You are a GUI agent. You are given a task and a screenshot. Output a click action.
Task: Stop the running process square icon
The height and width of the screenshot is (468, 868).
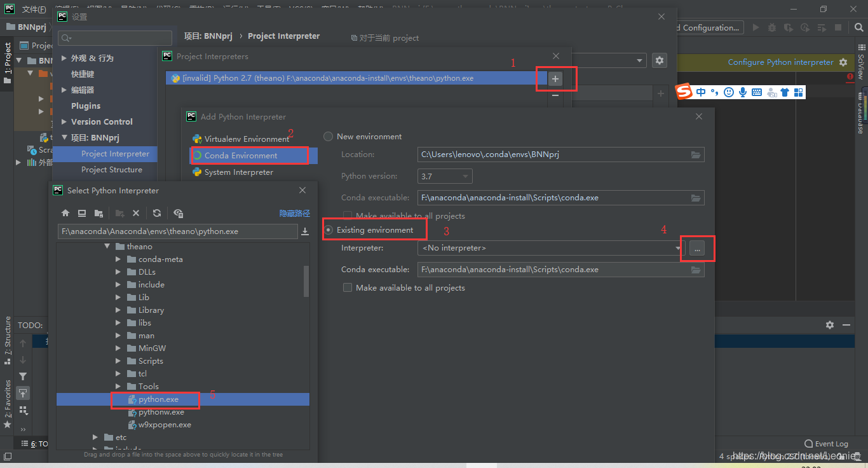pos(838,27)
